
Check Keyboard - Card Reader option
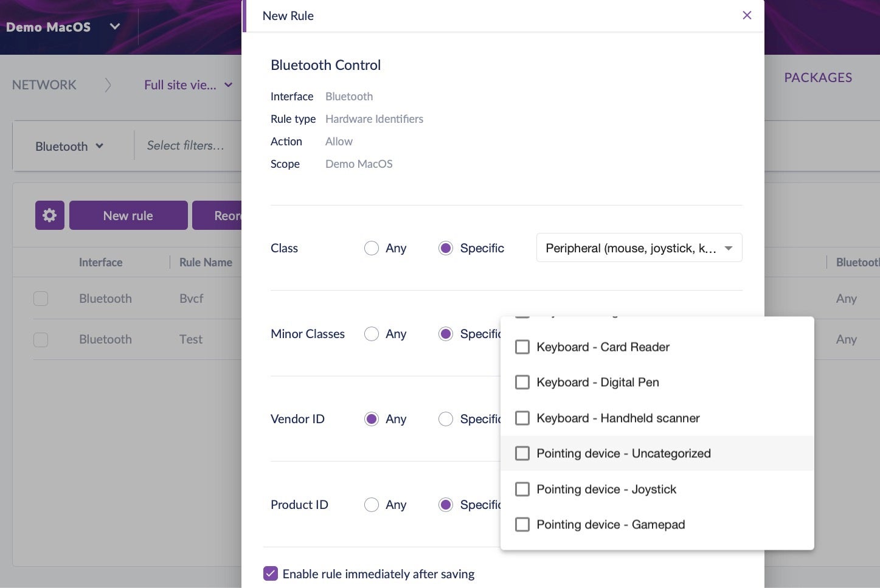pyautogui.click(x=522, y=347)
